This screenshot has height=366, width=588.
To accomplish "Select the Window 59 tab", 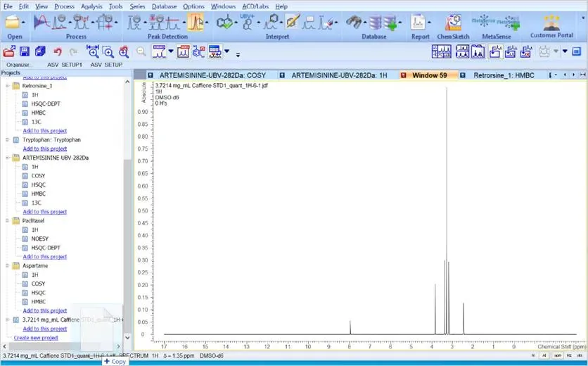I will 428,75.
